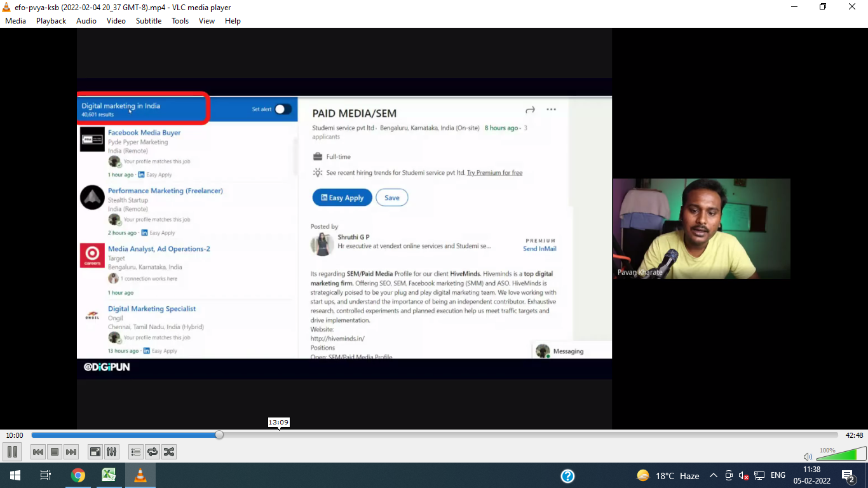Toggle total duration 42:48 display
868x488 pixels.
[x=854, y=435]
